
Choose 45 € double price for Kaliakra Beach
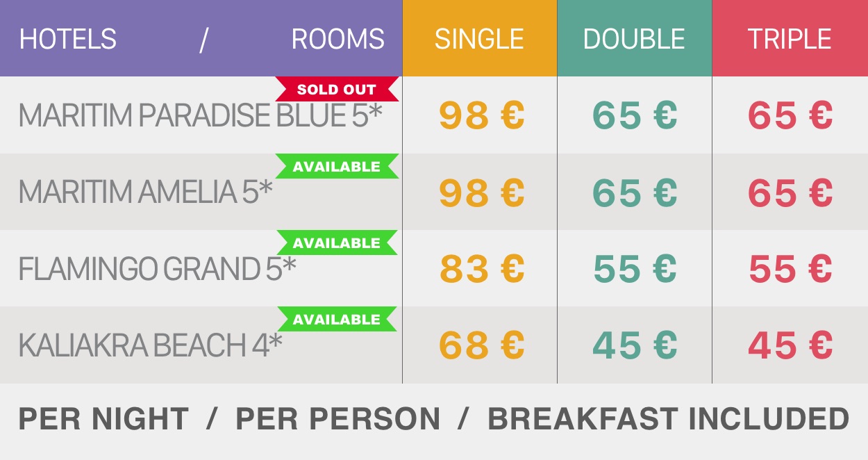point(635,345)
